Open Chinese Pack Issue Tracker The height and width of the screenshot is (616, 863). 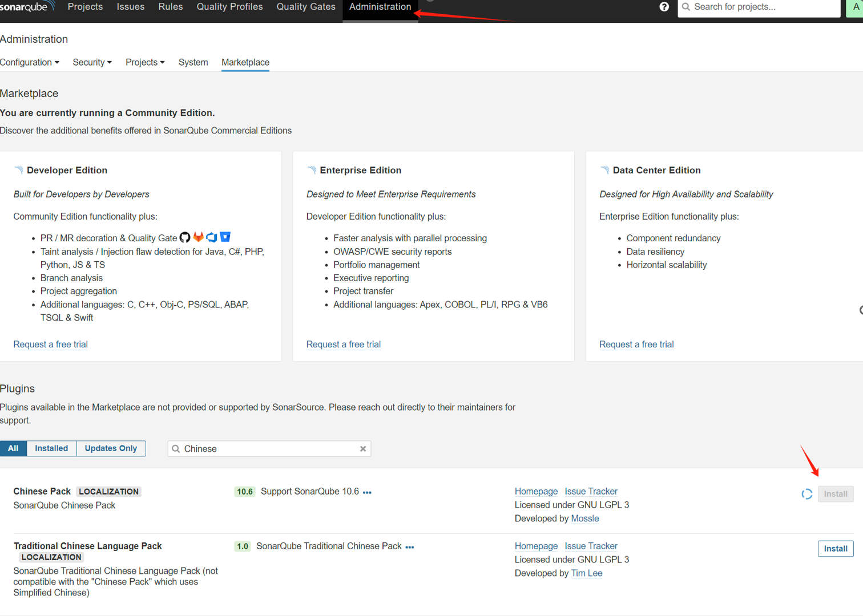click(x=591, y=492)
